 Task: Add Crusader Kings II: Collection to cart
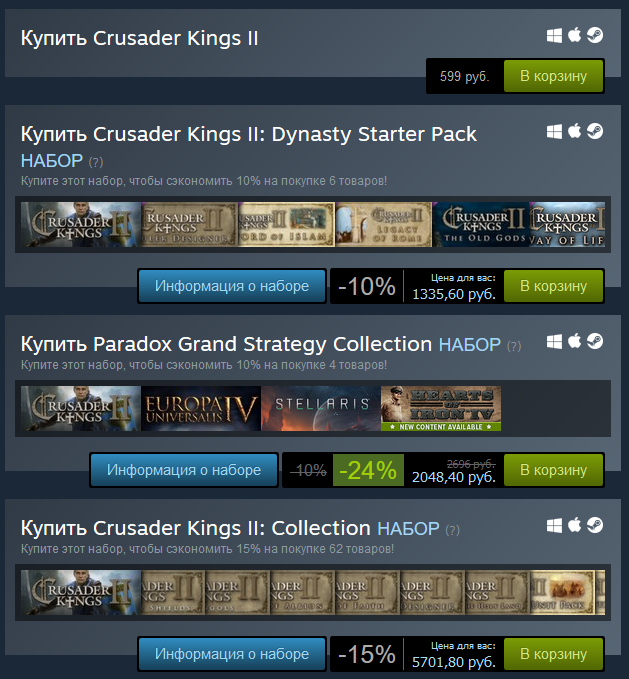[553, 654]
